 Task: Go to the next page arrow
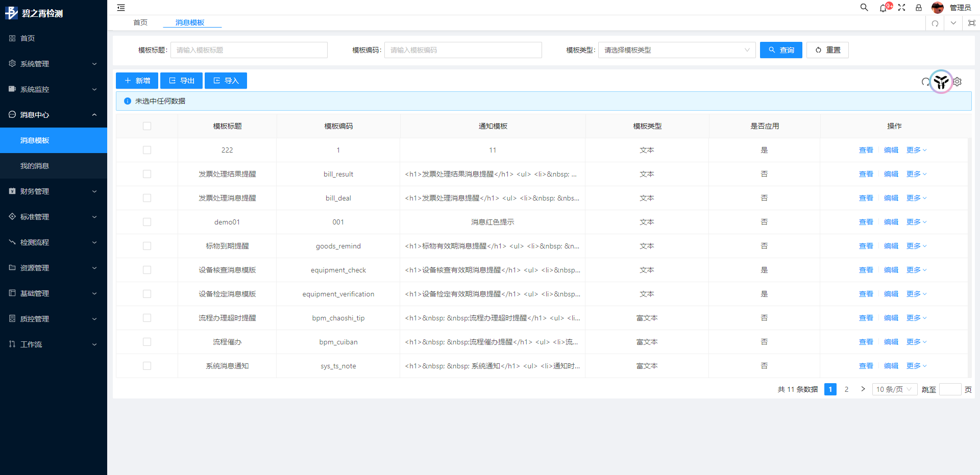pos(863,389)
